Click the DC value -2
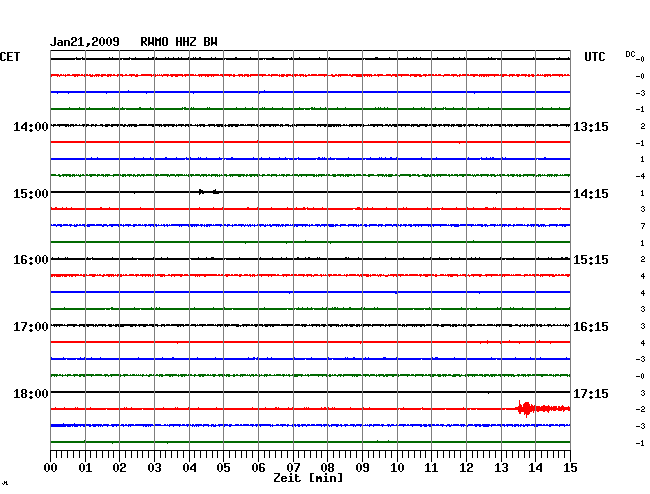The width and height of the screenshot is (650, 494). click(x=640, y=409)
